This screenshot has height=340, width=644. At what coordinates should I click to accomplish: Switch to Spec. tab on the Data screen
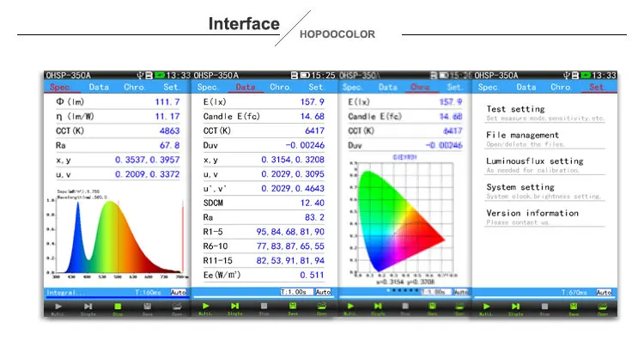click(208, 87)
